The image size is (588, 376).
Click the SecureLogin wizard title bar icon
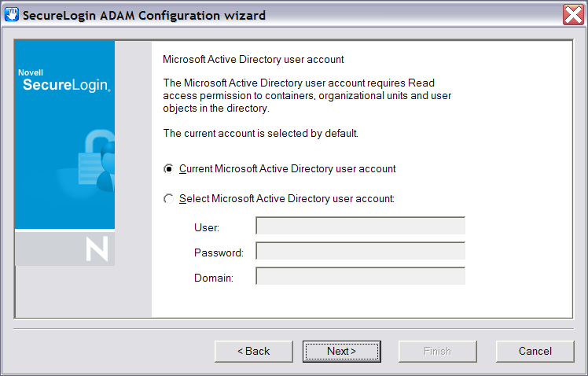[12, 15]
